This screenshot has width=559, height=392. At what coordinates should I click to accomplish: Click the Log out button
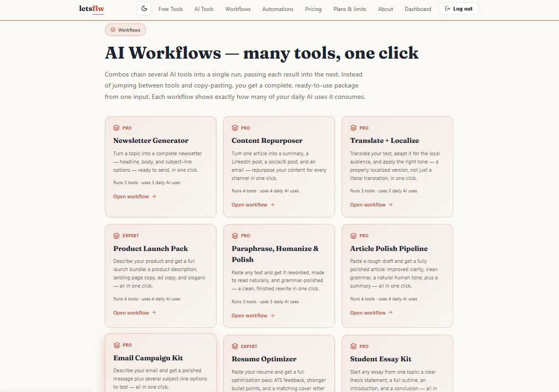(459, 9)
